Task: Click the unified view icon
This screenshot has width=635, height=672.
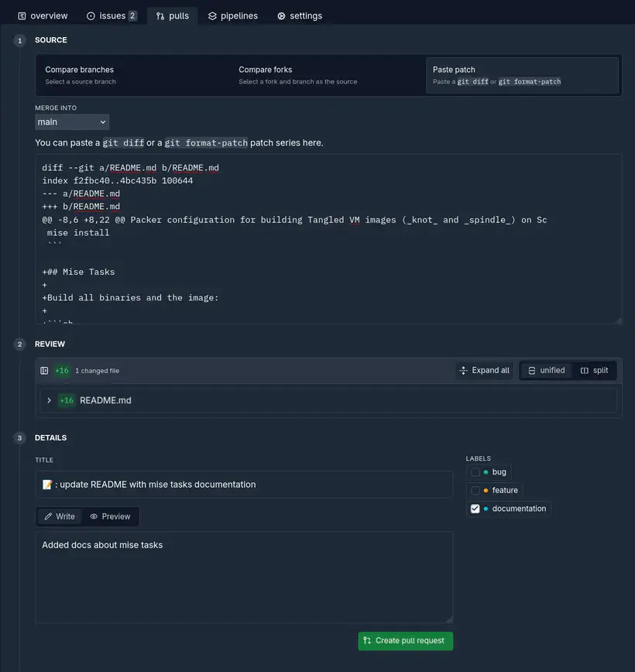Action: point(532,370)
